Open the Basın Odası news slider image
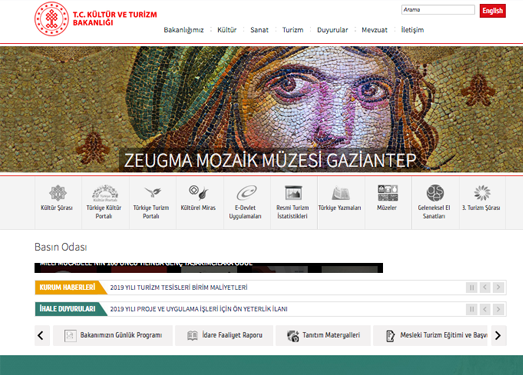This screenshot has width=523, height=375. (x=208, y=268)
